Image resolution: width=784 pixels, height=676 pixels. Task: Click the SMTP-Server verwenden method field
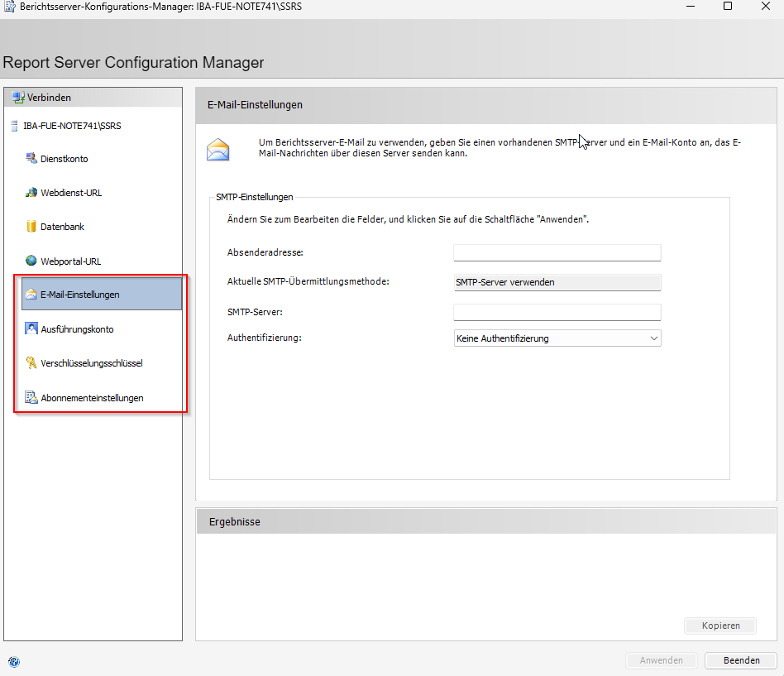[557, 282]
